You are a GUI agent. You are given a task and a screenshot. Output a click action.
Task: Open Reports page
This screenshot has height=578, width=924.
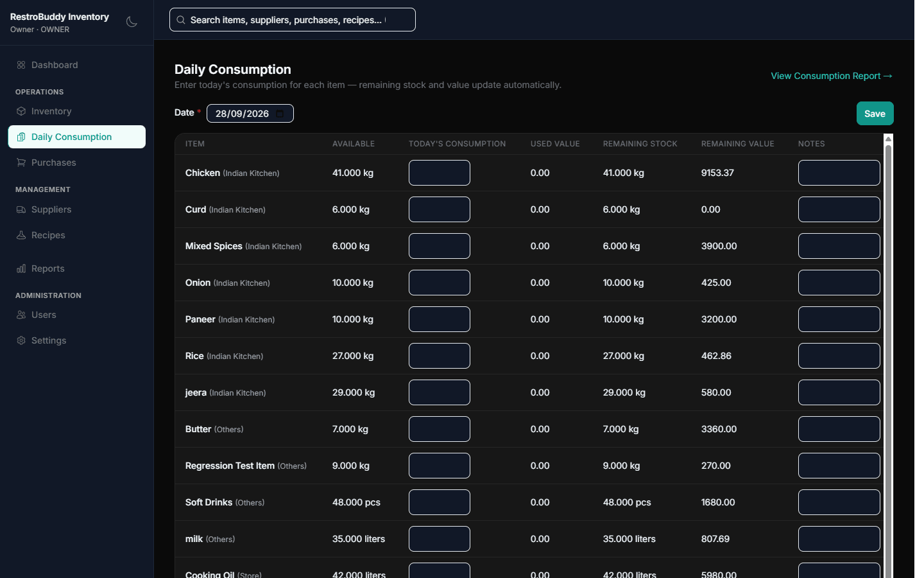[x=77, y=268]
